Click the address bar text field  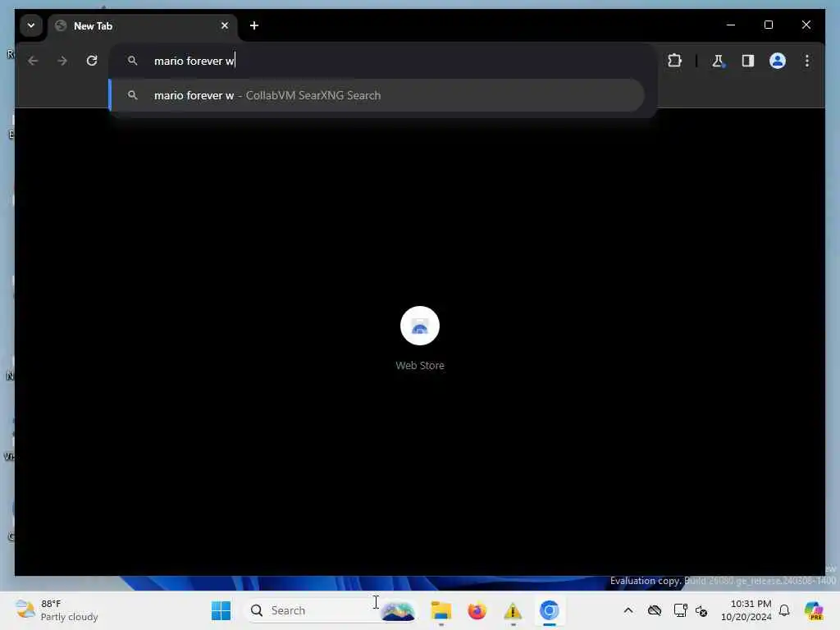click(383, 61)
